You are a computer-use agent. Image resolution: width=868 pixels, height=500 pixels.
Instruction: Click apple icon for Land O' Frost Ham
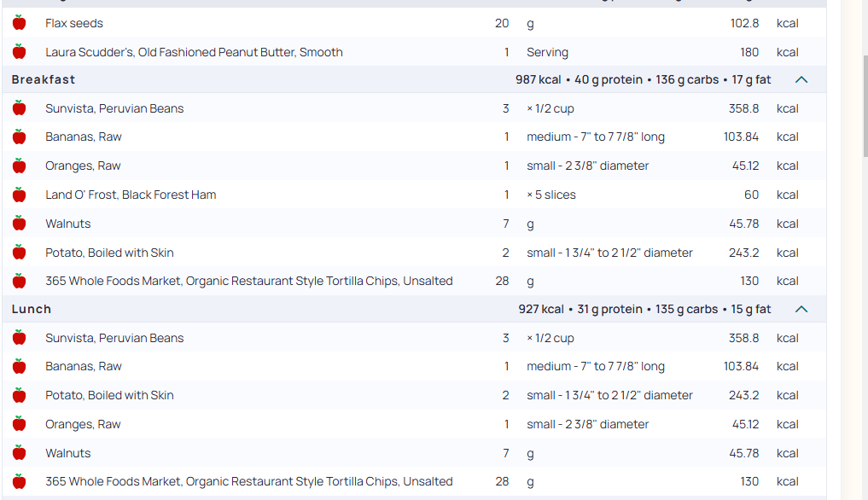pyautogui.click(x=20, y=195)
